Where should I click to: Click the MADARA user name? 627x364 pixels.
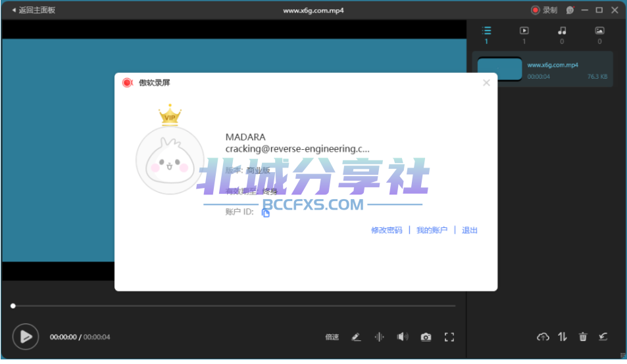[x=245, y=137]
